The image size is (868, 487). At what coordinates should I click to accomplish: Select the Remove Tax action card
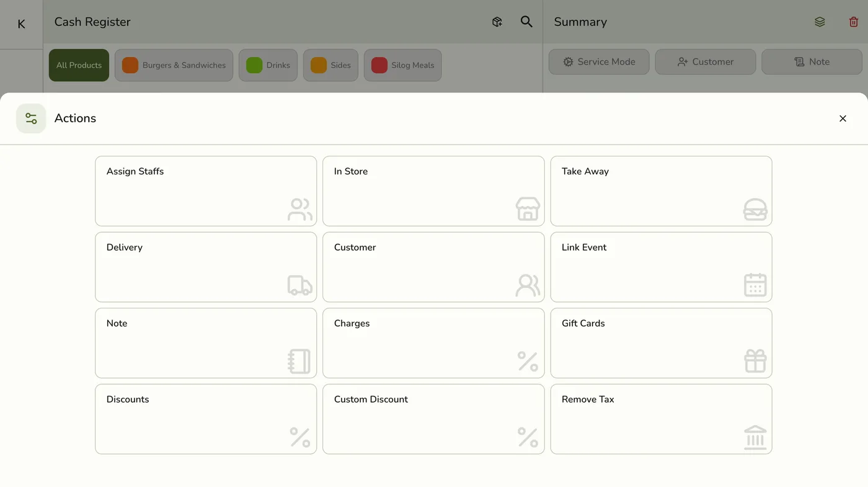click(661, 419)
